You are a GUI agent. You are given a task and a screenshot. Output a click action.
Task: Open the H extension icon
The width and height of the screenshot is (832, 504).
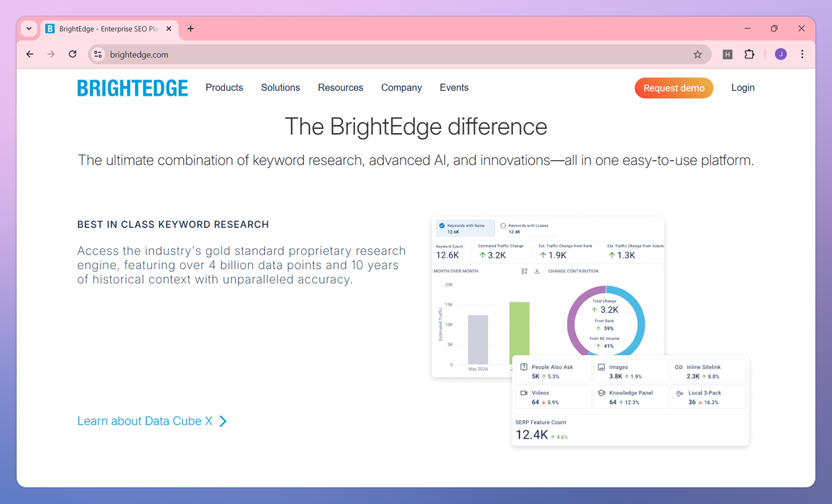point(727,54)
